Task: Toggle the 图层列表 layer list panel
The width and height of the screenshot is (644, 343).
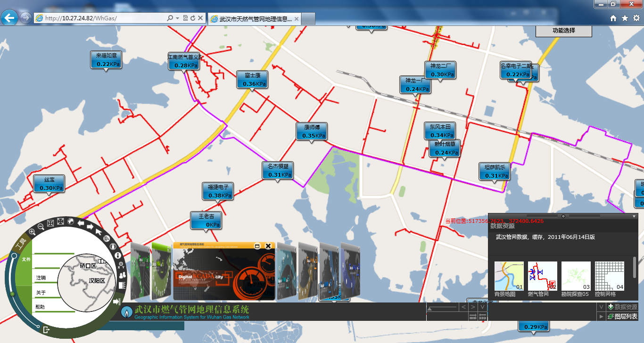Action: 622,317
